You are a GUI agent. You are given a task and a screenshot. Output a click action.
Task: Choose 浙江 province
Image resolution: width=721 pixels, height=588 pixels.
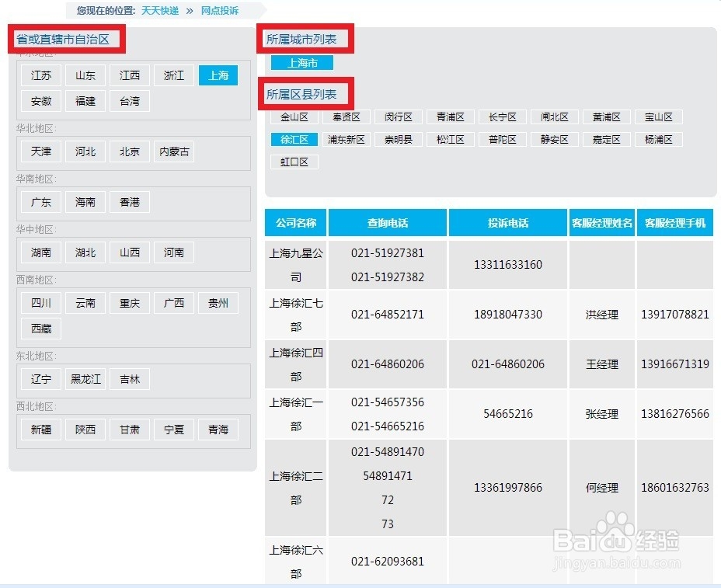point(174,75)
